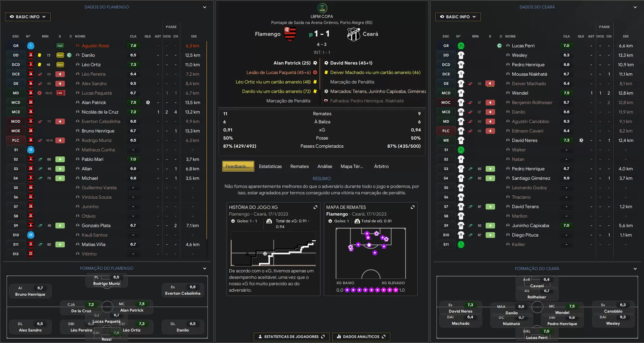The image size is (644, 343).
Task: Switch to the Mapa Térmico tab
Action: [x=352, y=166]
